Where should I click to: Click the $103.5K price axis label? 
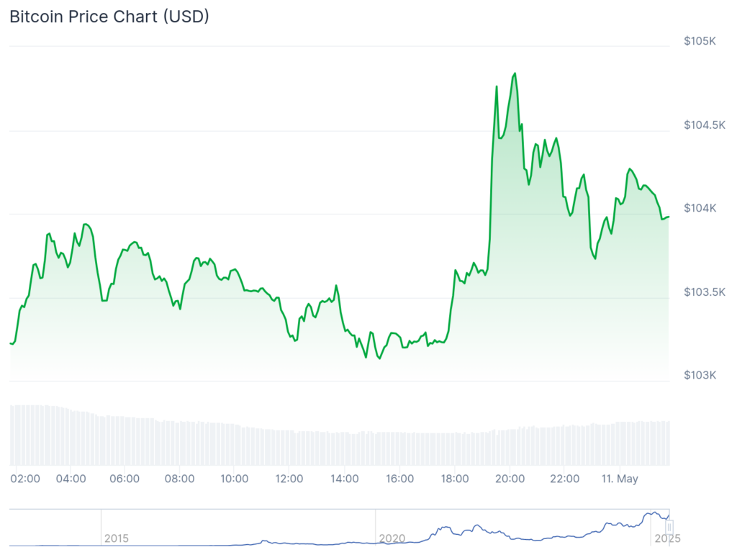(704, 292)
